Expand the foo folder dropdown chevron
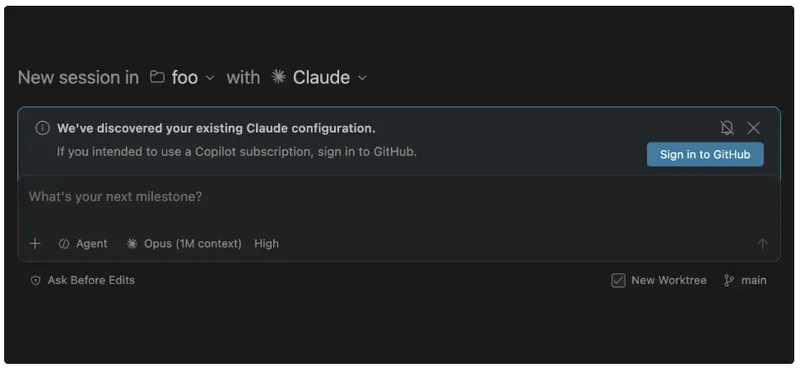Viewport: 800px width, 368px height. point(210,78)
